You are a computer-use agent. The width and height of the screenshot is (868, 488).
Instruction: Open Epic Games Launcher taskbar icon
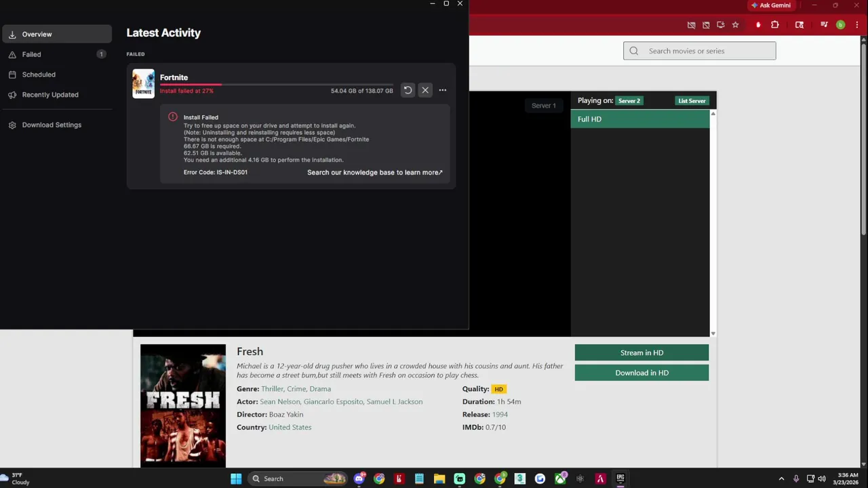pos(620,479)
